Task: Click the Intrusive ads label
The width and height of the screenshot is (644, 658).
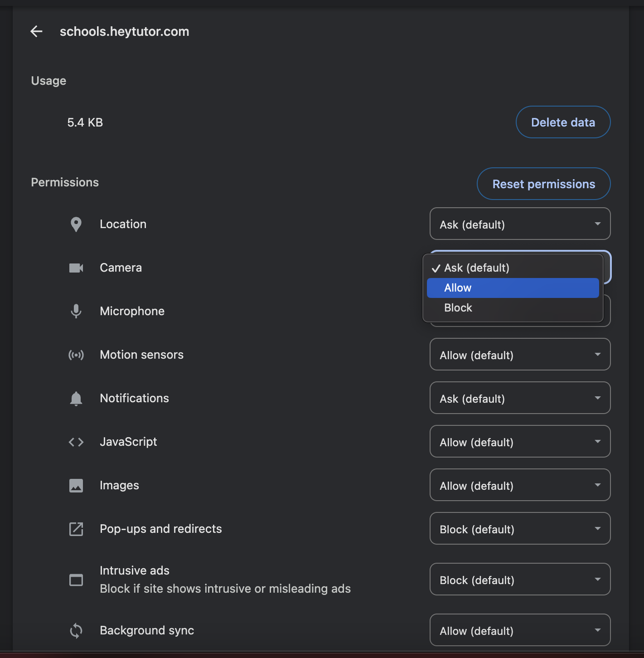Action: (x=134, y=570)
